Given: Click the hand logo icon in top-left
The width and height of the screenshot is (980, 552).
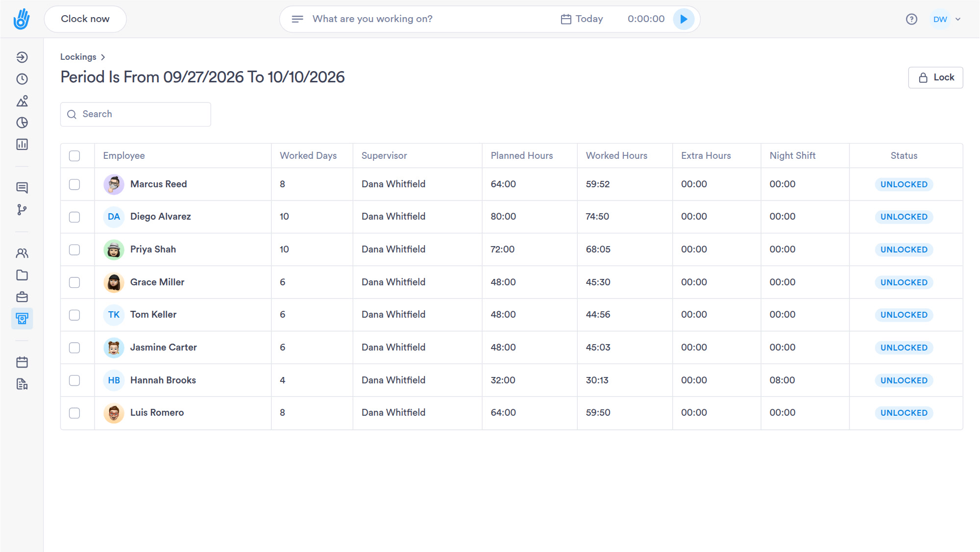Looking at the screenshot, I should 22,19.
